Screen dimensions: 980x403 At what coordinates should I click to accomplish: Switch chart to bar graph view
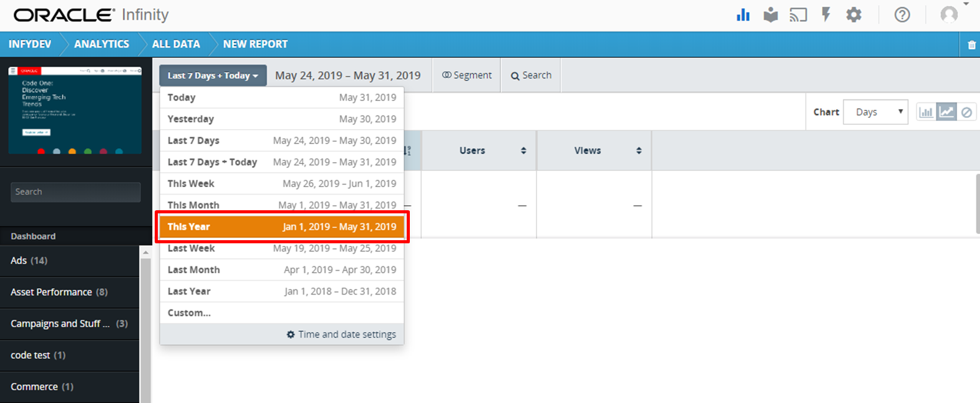pos(926,112)
